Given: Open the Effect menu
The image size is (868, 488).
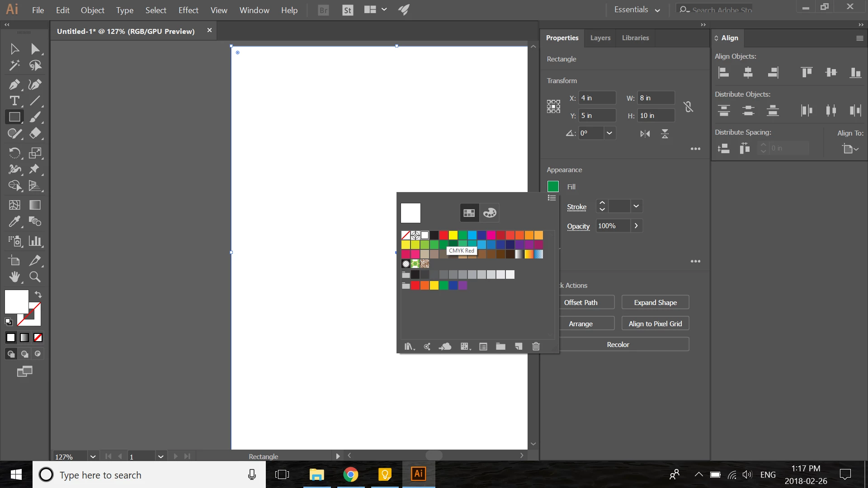Looking at the screenshot, I should (x=188, y=10).
